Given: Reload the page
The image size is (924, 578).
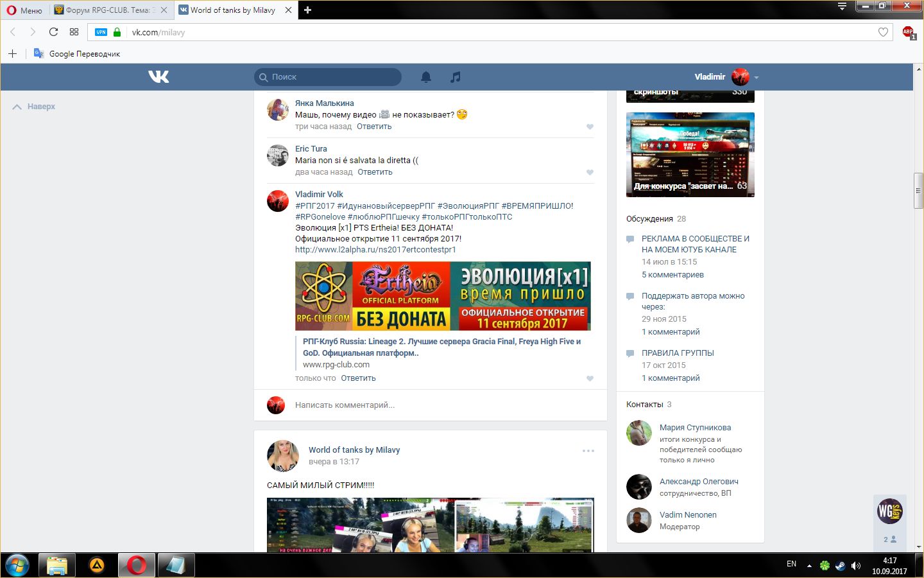Looking at the screenshot, I should click(x=53, y=31).
